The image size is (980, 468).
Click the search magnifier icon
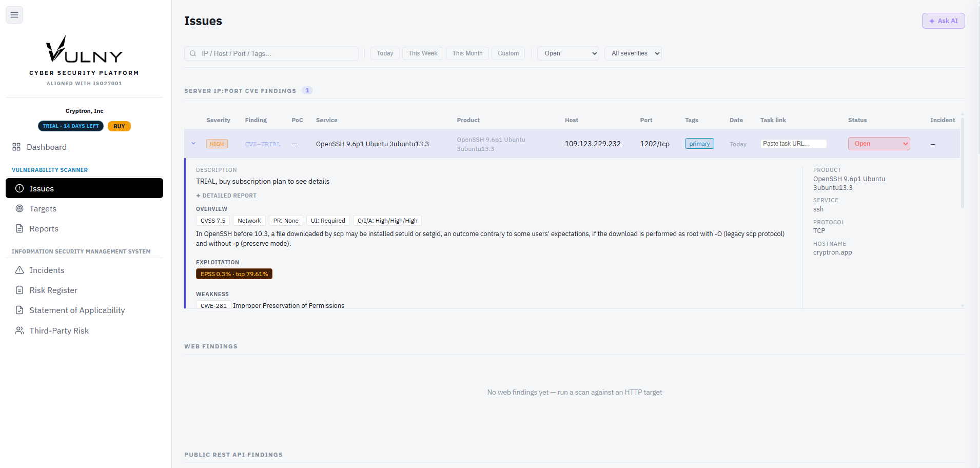point(193,53)
